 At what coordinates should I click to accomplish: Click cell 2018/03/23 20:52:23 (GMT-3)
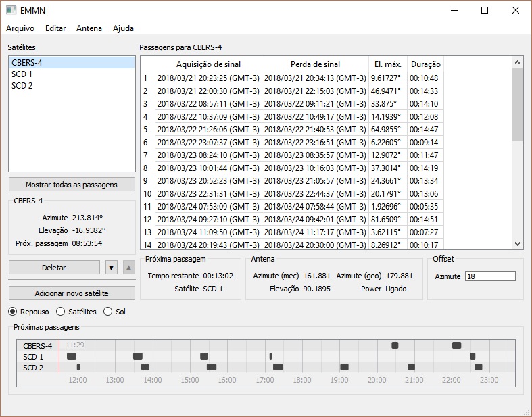pyautogui.click(x=208, y=181)
